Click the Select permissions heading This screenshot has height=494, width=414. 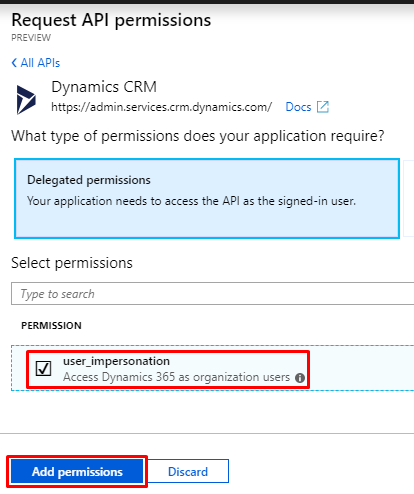(72, 263)
